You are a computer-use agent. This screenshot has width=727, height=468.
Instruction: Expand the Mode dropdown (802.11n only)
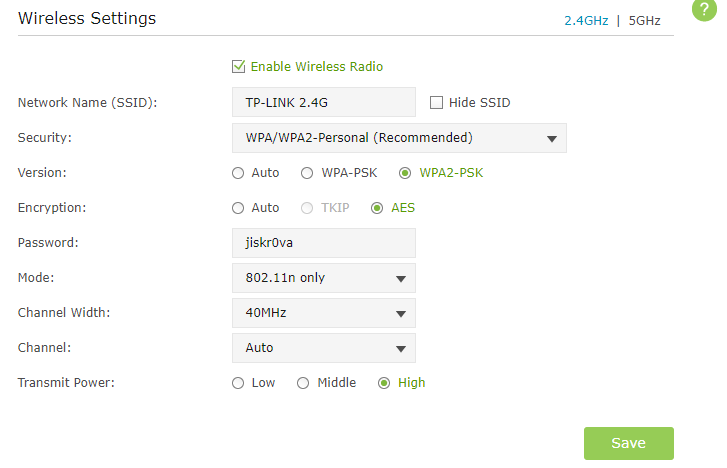coord(323,278)
